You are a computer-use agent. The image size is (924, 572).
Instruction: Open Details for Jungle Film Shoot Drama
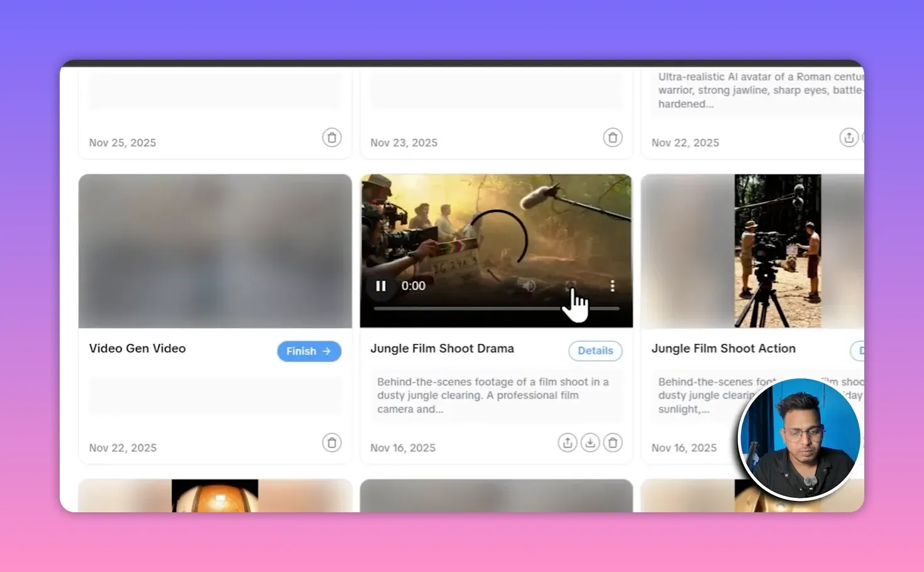(595, 350)
